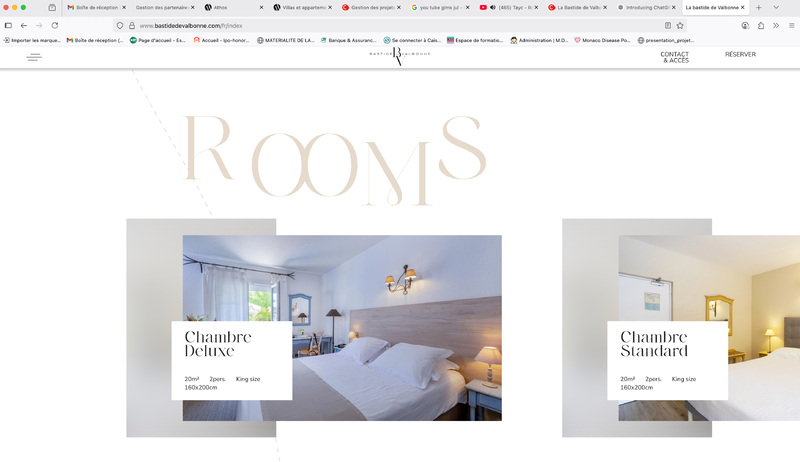Reload the current page

point(55,25)
